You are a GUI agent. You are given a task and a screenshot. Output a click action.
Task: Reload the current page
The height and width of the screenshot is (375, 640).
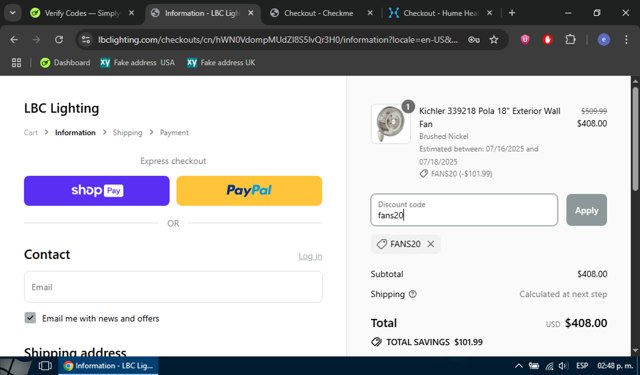(x=59, y=40)
